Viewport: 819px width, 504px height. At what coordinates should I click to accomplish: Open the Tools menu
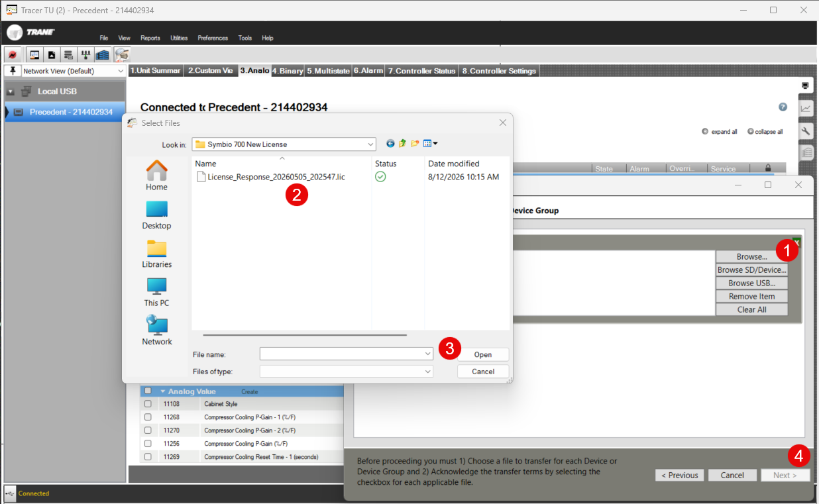[245, 38]
